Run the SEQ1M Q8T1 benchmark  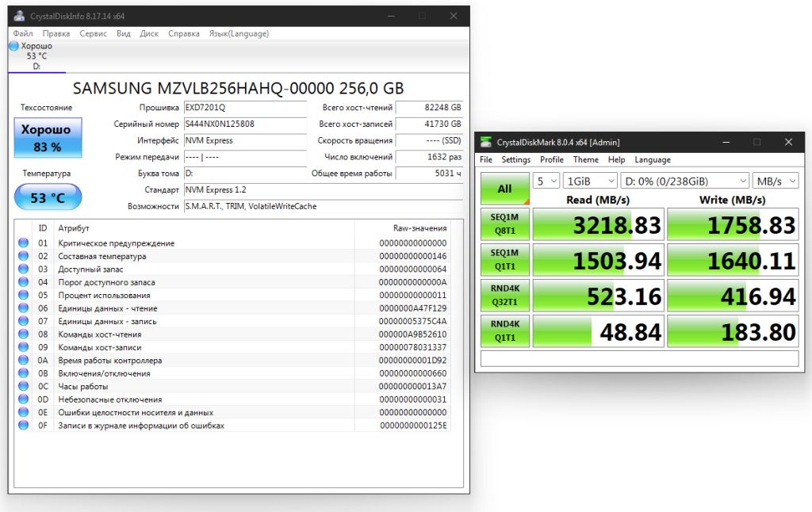coord(505,224)
